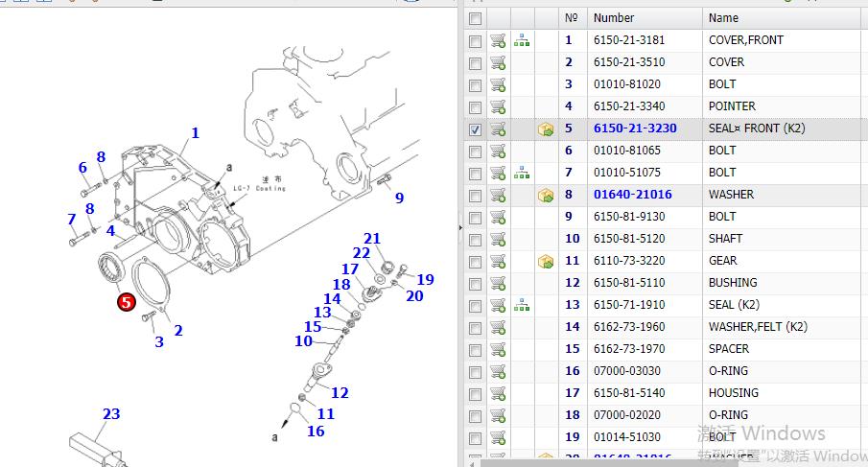This screenshot has width=868, height=467.
Task: Open part number 01640-21016 link
Action: click(x=632, y=195)
